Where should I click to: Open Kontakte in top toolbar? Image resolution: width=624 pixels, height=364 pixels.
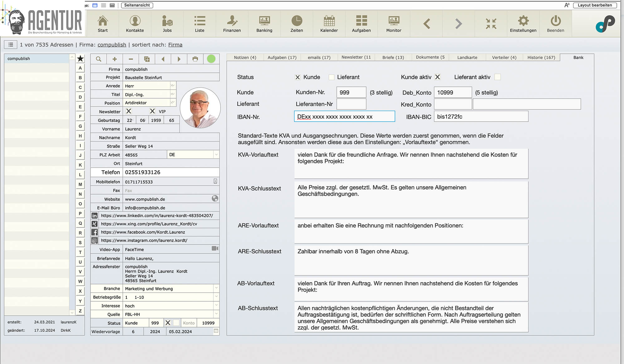[135, 24]
